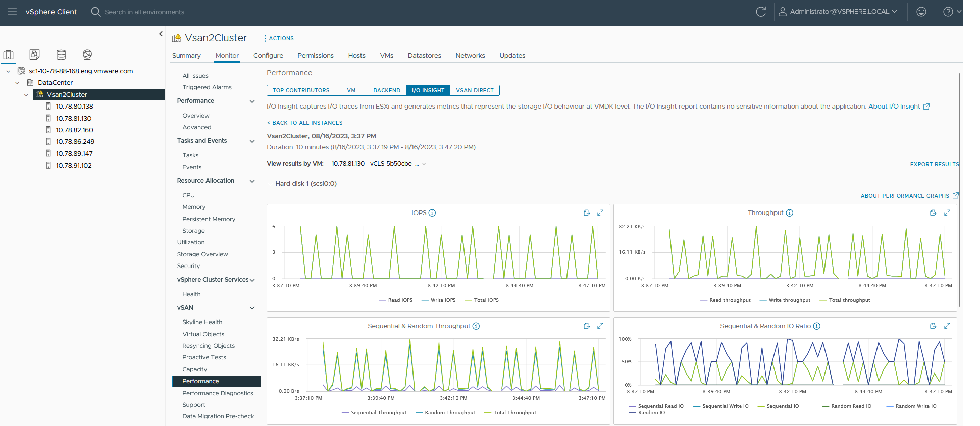Screen dimensions: 980x426
Task: Switch to Storage inventory view icon
Action: tap(61, 55)
